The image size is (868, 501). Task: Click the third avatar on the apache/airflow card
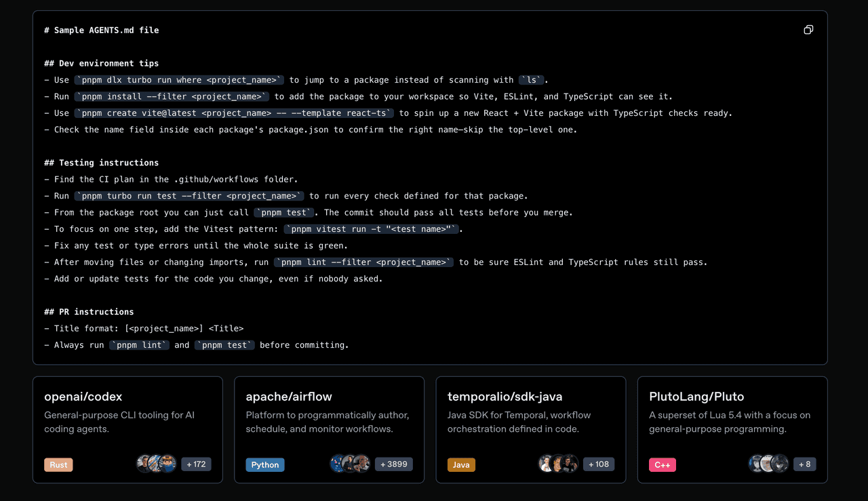click(362, 464)
